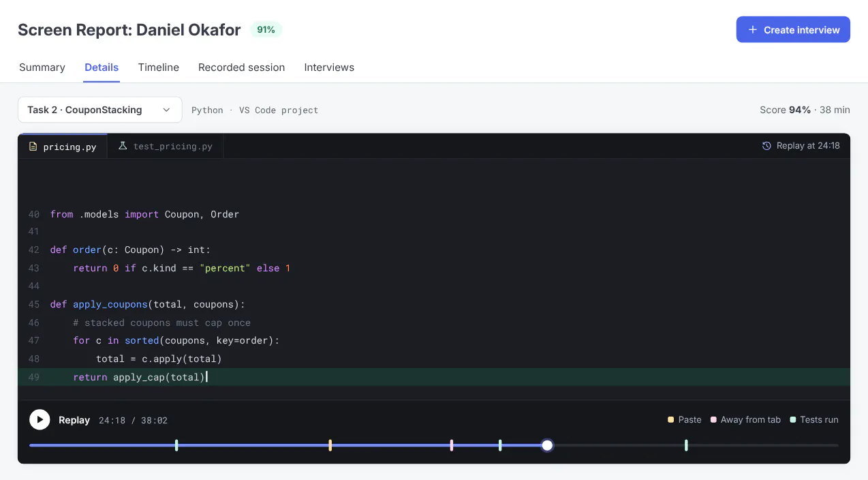Click the 'def order(c: Coupon) -> int:' line
Viewport: 868px width, 480px height.
coord(130,250)
